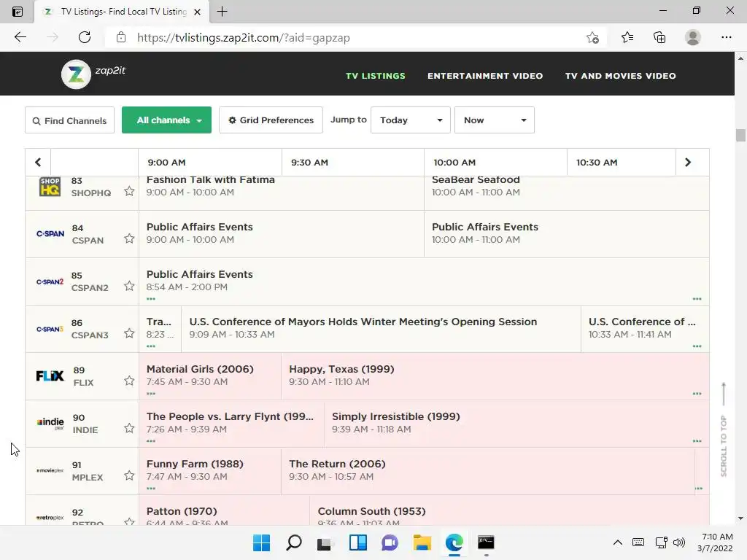The image size is (747, 560).
Task: Favorite the CSPAN channel 84 star
Action: pyautogui.click(x=129, y=238)
